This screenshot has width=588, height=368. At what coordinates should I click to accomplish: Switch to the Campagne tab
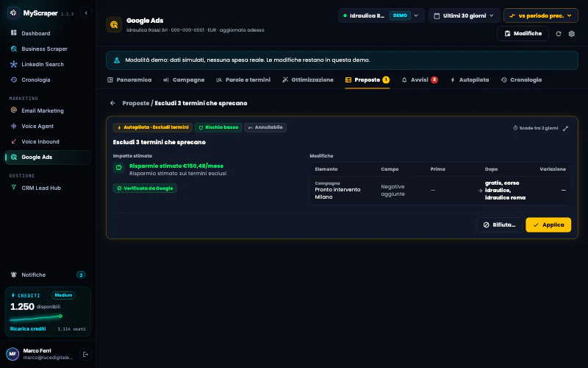[x=184, y=79]
